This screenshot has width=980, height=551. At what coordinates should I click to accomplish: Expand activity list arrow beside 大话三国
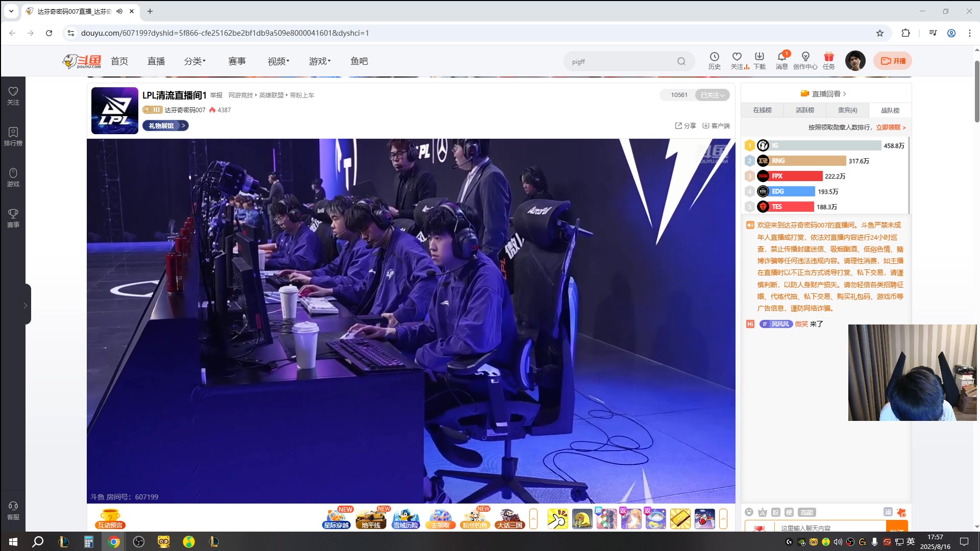click(533, 519)
